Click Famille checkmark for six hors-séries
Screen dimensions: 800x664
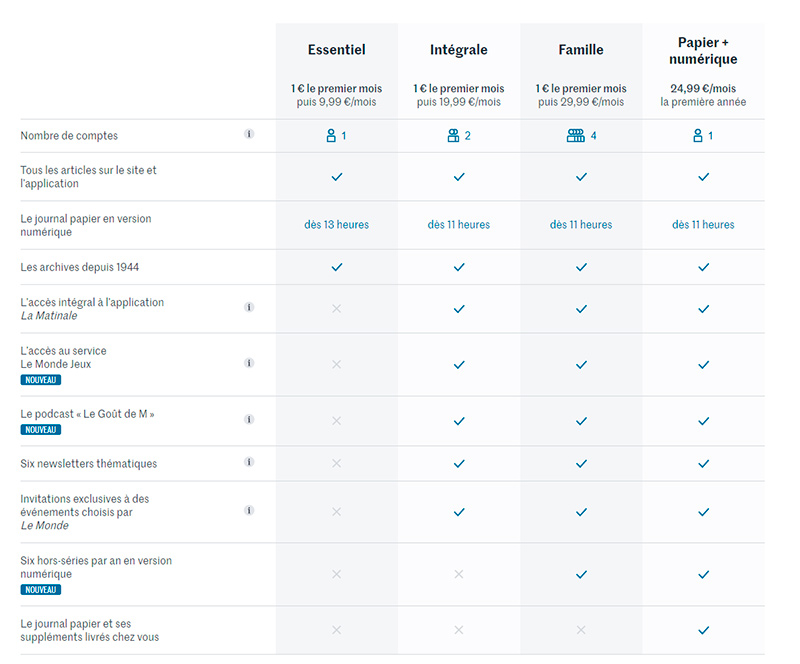pyautogui.click(x=581, y=574)
